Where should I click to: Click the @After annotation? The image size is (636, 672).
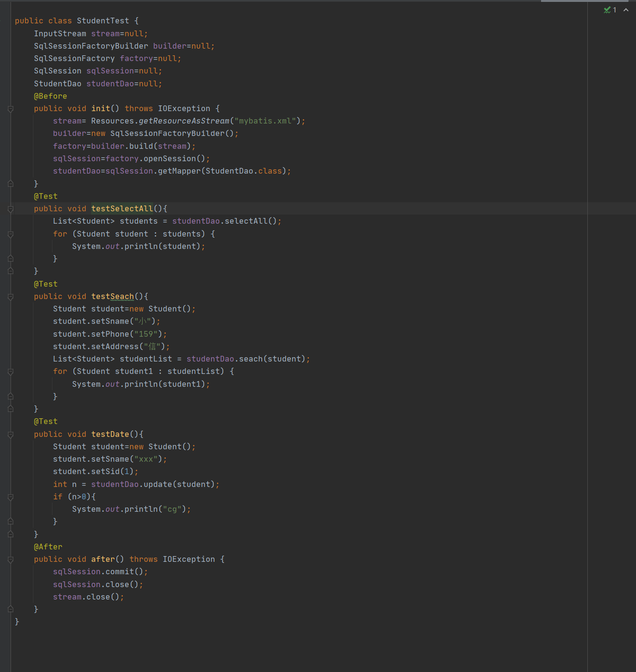[48, 547]
